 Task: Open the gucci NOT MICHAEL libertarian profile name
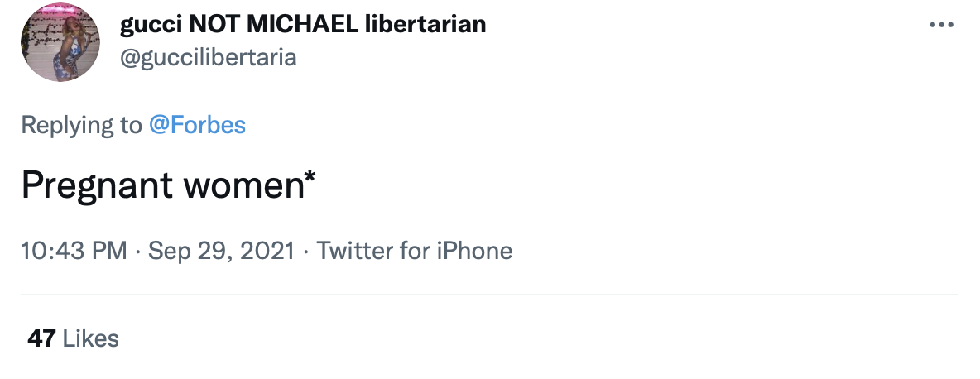303,24
